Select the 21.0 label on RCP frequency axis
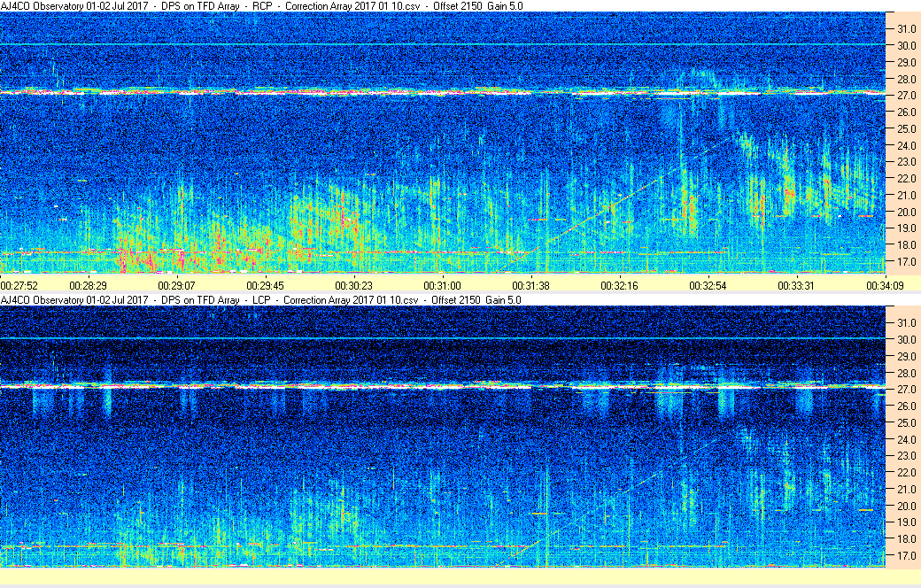921x588 pixels. pyautogui.click(x=906, y=195)
